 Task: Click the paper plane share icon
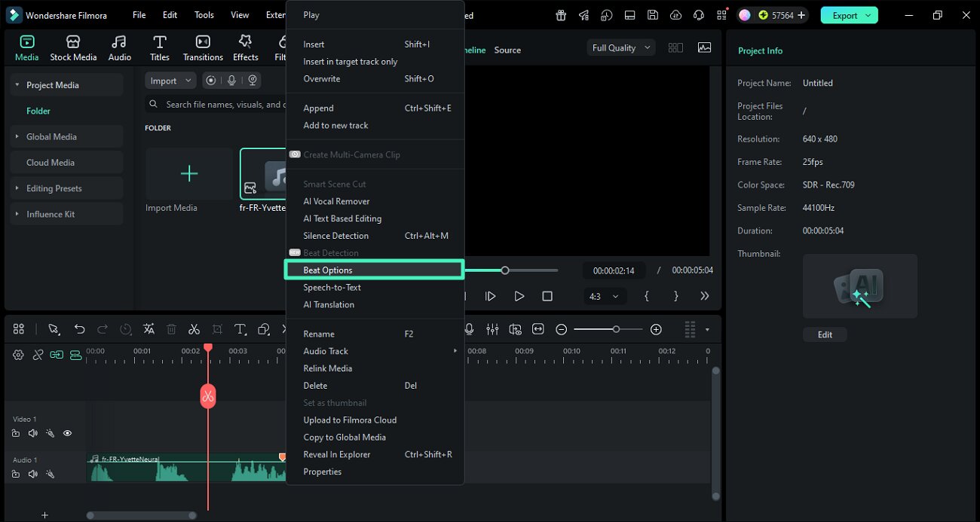click(583, 15)
